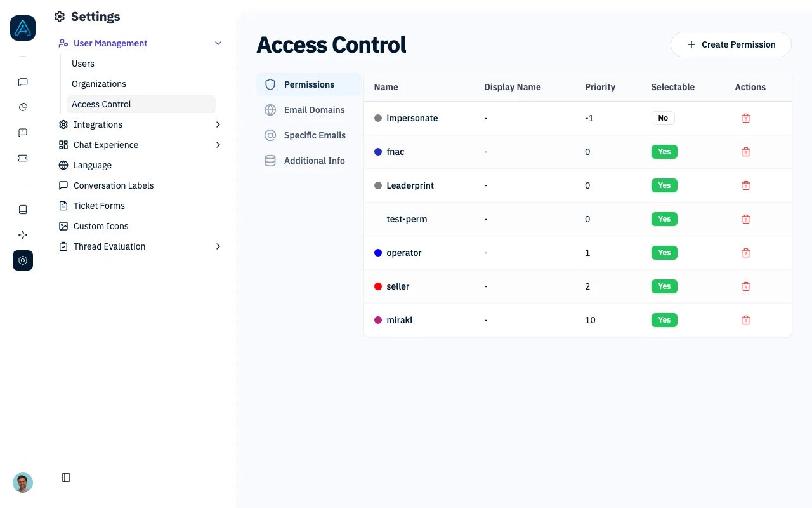Click the "Priority" column header
The height and width of the screenshot is (508, 812).
click(600, 87)
